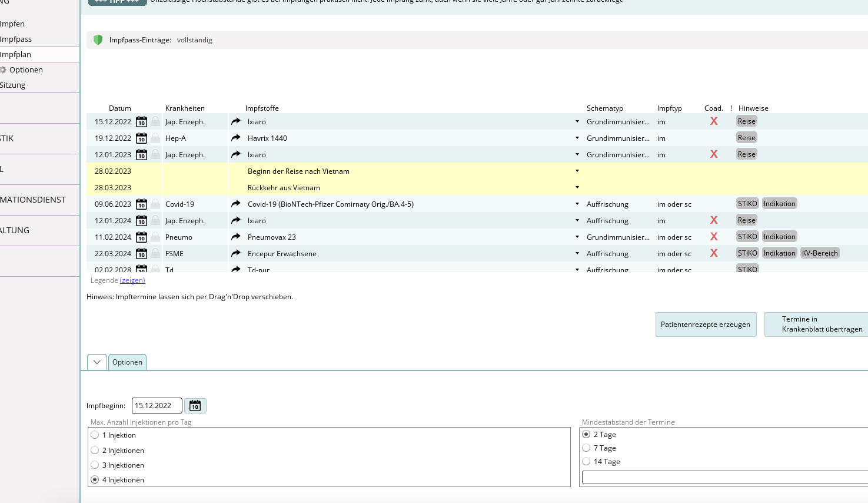The height and width of the screenshot is (503, 868).
Task: Open calendar for 11.02.2024 Pneumo row
Action: click(141, 237)
